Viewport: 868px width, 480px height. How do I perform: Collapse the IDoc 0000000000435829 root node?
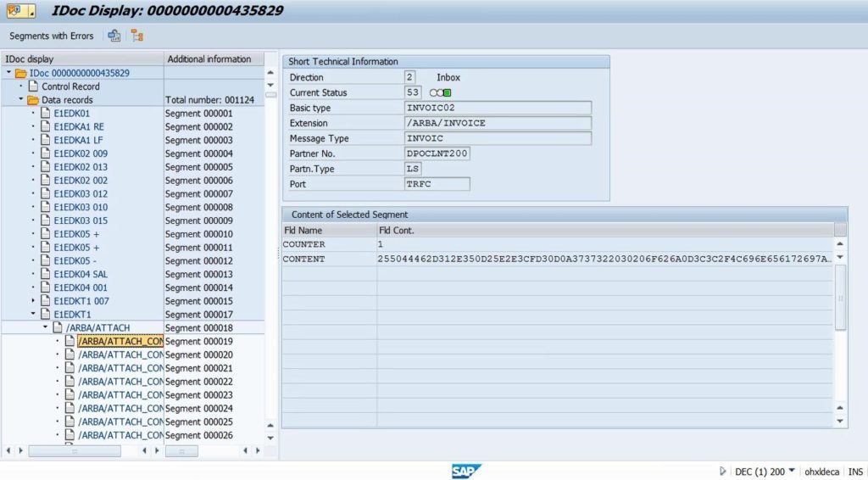(x=8, y=73)
